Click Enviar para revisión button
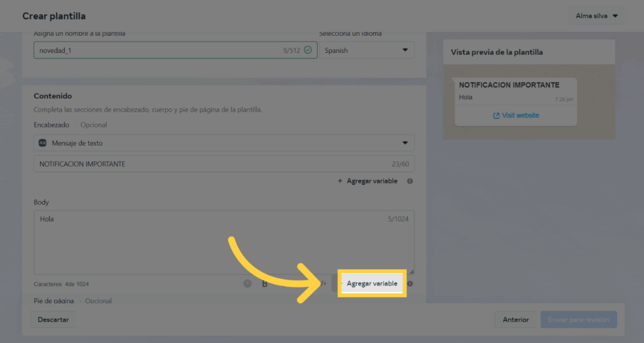 pyautogui.click(x=579, y=319)
